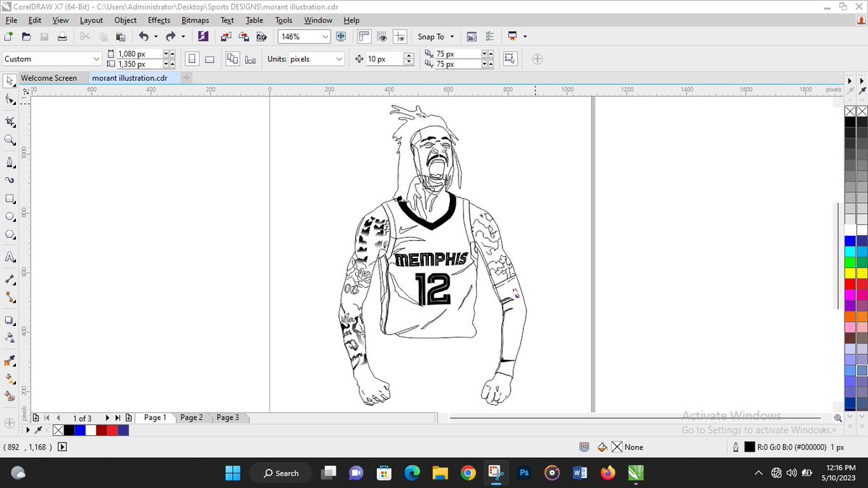This screenshot has height=488, width=868.
Task: Expand the Application Launcher dropdown arrow
Action: (525, 36)
